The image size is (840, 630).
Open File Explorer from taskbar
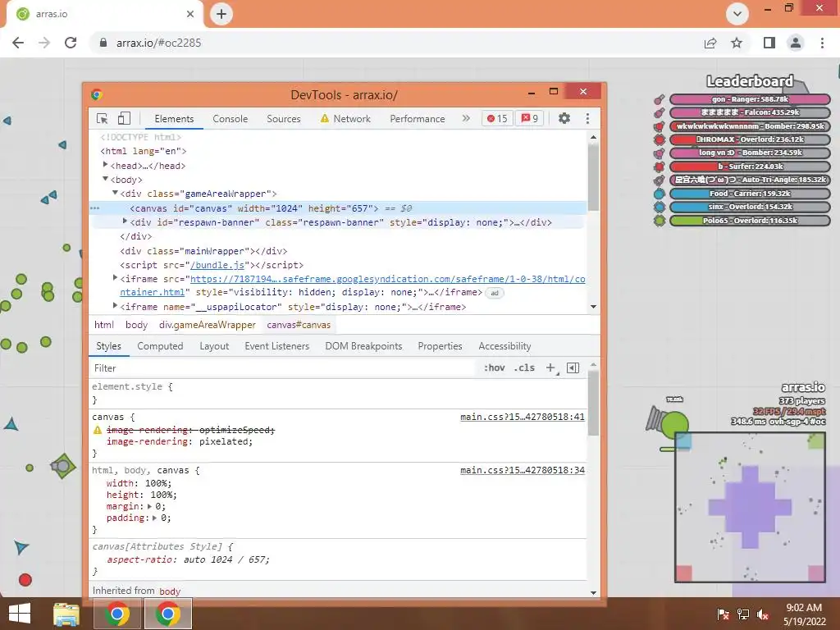click(x=66, y=614)
